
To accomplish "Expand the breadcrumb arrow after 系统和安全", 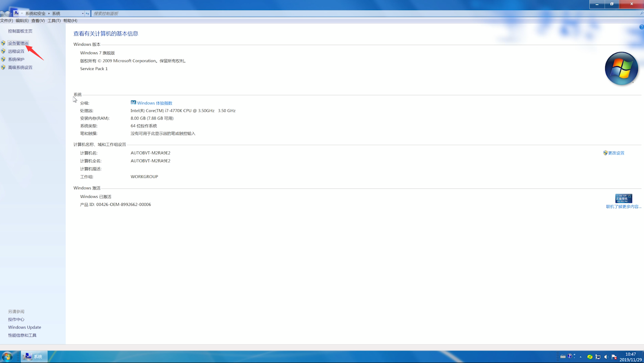I will coord(49,13).
